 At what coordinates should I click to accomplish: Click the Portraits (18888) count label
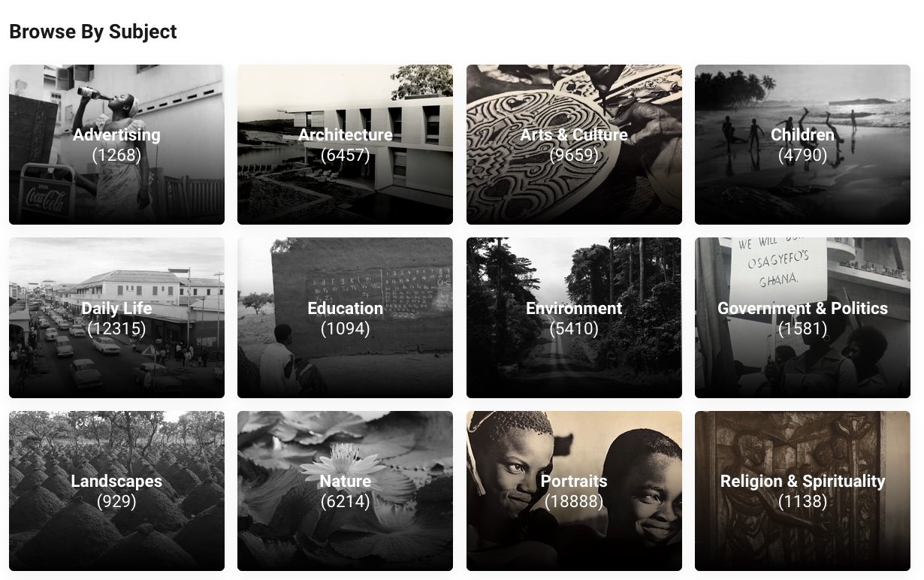pyautogui.click(x=574, y=501)
